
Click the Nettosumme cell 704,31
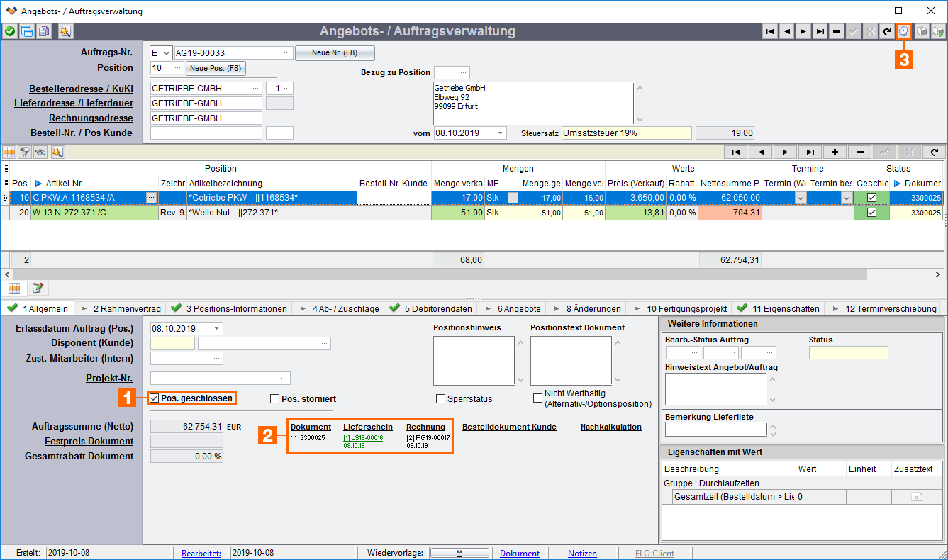(x=730, y=213)
